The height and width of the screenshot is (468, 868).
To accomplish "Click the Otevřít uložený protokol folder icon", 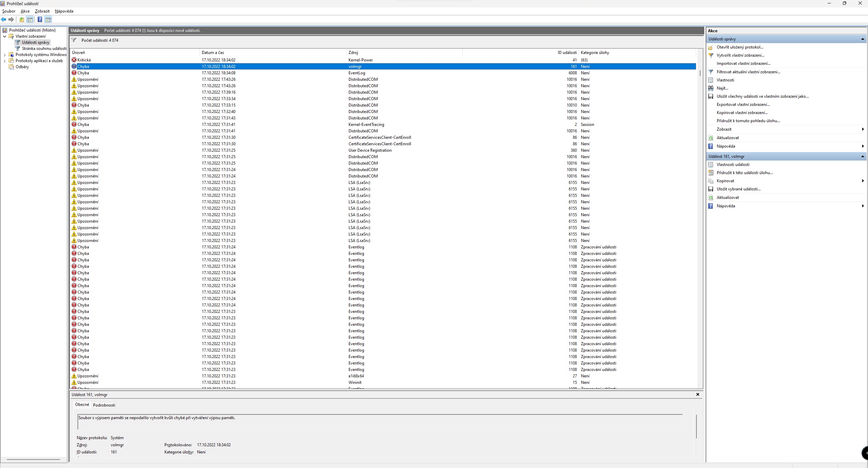I will pos(711,48).
